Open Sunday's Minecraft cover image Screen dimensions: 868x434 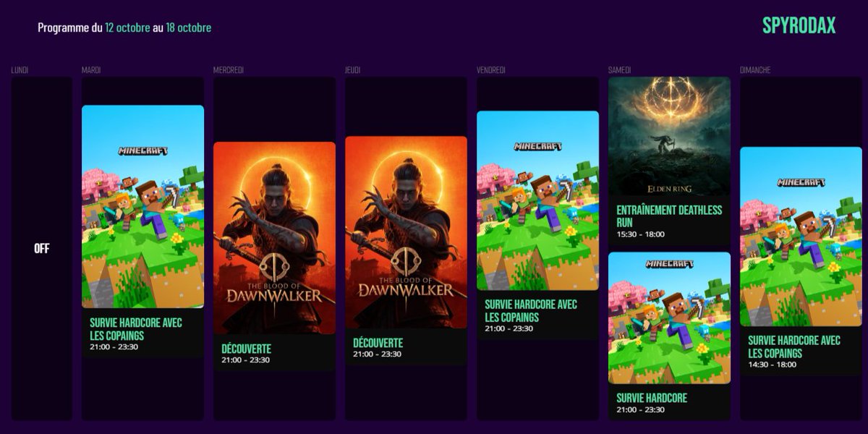point(801,237)
